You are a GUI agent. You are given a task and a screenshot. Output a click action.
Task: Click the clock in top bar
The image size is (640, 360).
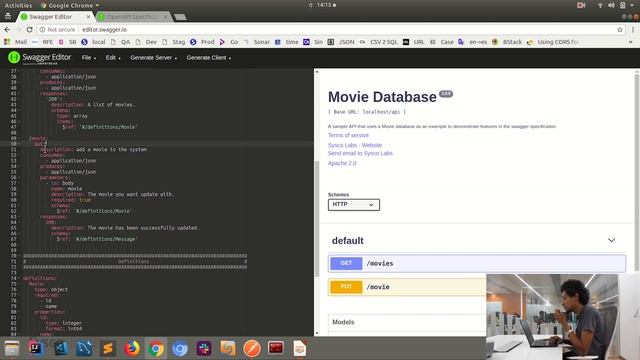point(325,5)
